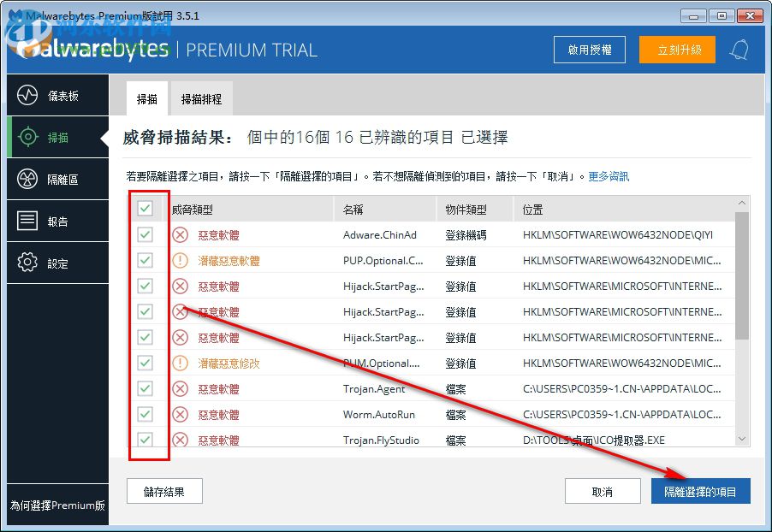
Task: Open 設定 settings from the sidebar
Action: click(x=57, y=263)
